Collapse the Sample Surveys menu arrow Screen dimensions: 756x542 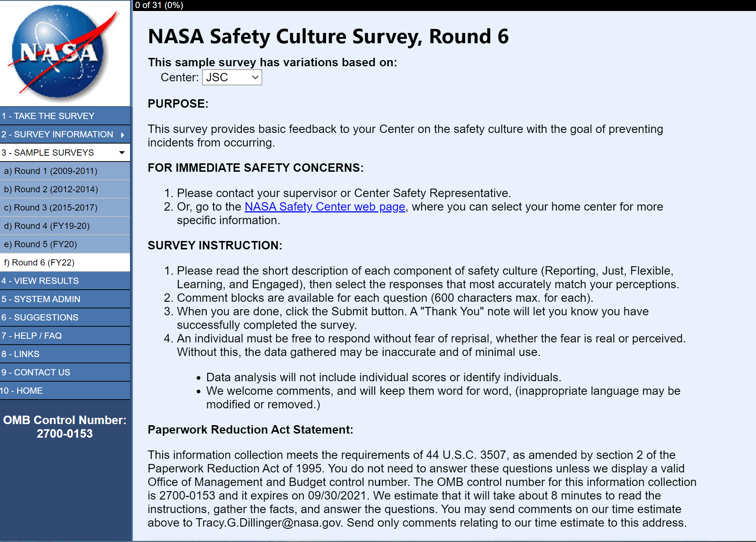(x=122, y=153)
